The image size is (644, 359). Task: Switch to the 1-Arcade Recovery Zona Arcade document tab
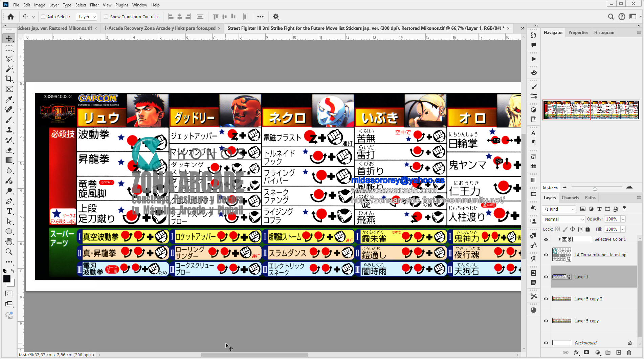[160, 28]
